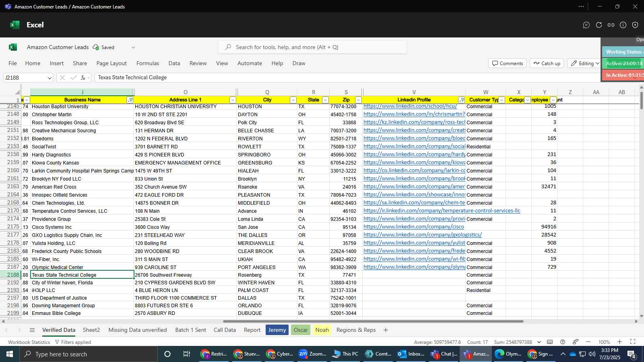This screenshot has height=362, width=644.
Task: Open Houston Baptist University LinkedIn link
Action: pos(410,106)
